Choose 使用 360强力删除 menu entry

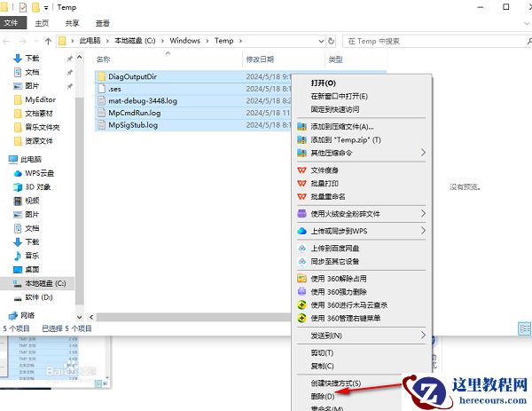click(x=362, y=292)
